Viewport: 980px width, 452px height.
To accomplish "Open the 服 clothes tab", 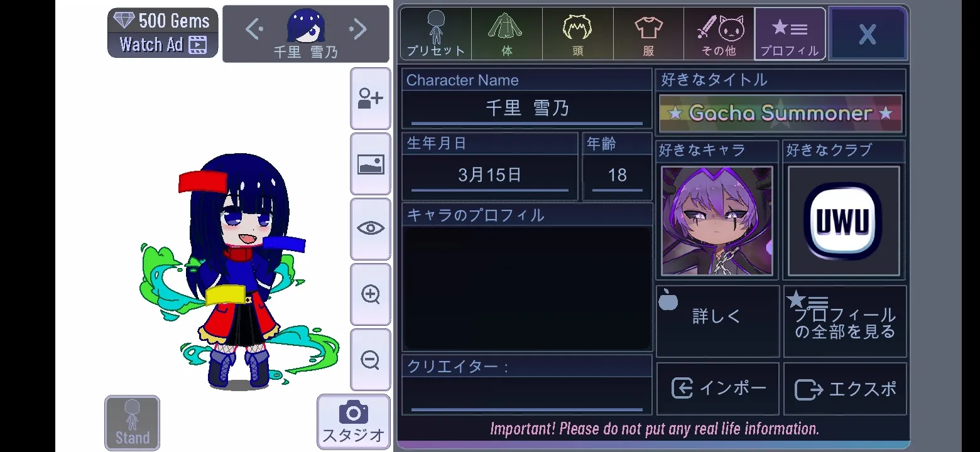I will [x=649, y=34].
